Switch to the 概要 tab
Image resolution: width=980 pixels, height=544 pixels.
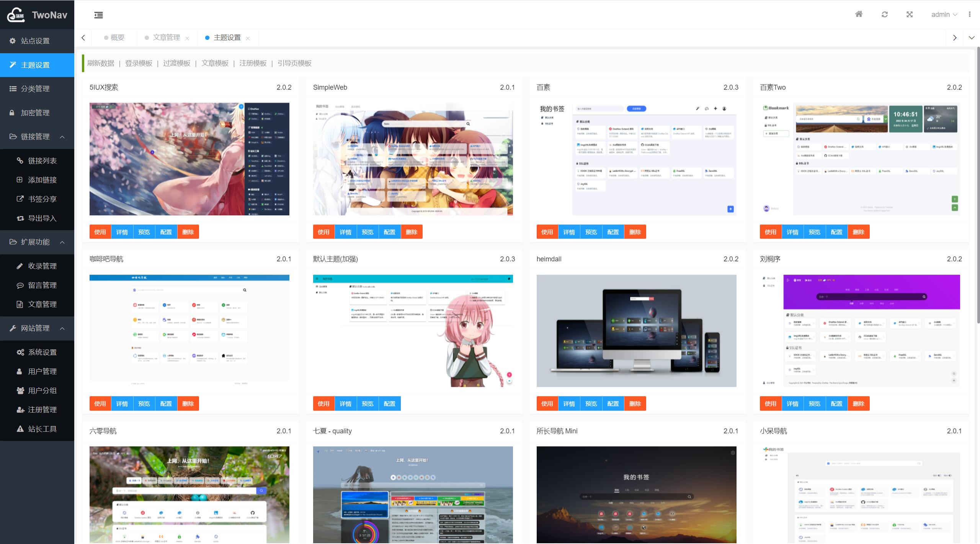click(x=114, y=38)
